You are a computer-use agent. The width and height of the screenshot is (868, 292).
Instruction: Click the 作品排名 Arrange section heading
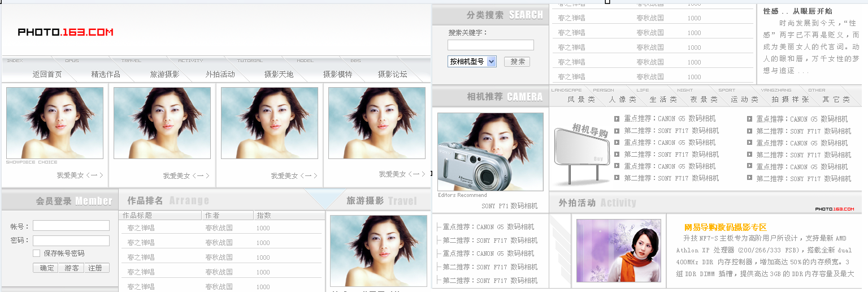[168, 200]
